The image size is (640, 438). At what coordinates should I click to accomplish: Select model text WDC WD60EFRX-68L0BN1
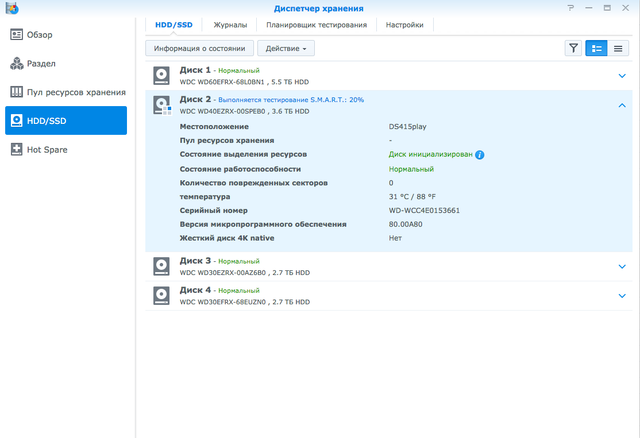[x=222, y=82]
